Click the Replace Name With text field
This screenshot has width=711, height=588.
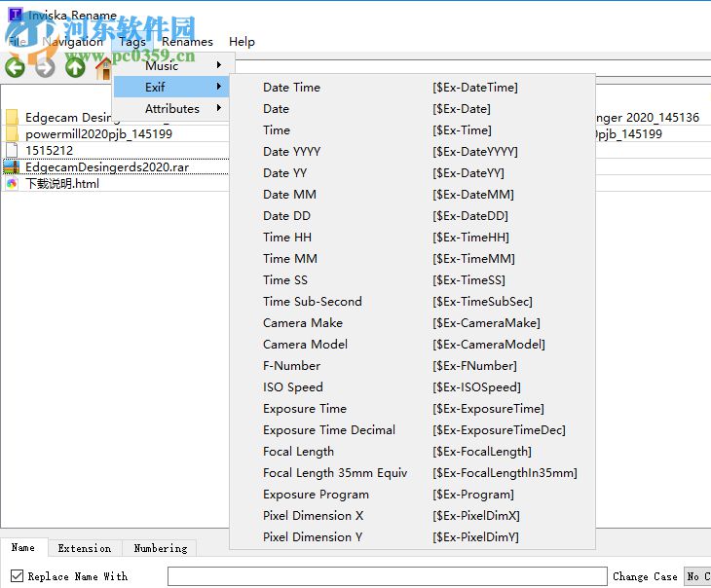click(x=388, y=576)
